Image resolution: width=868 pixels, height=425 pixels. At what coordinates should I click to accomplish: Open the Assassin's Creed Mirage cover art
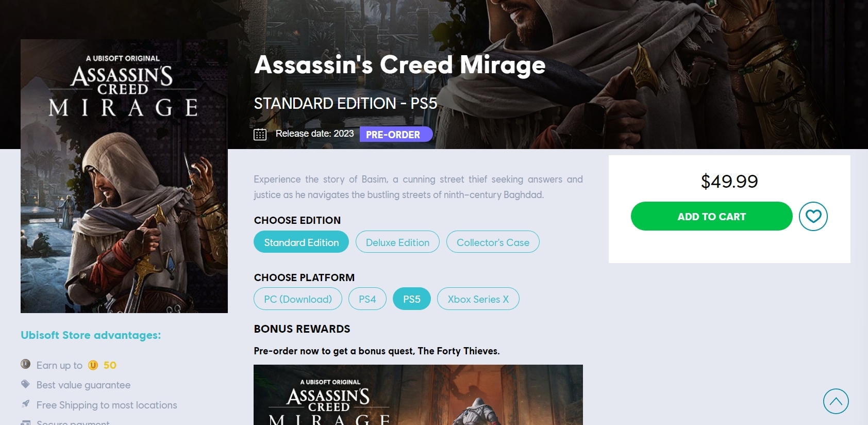click(x=124, y=176)
